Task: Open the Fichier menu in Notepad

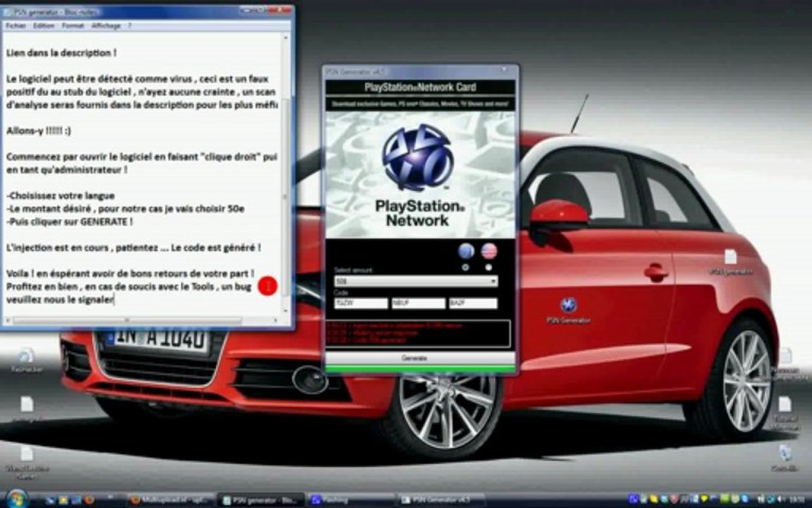Action: click(x=16, y=25)
